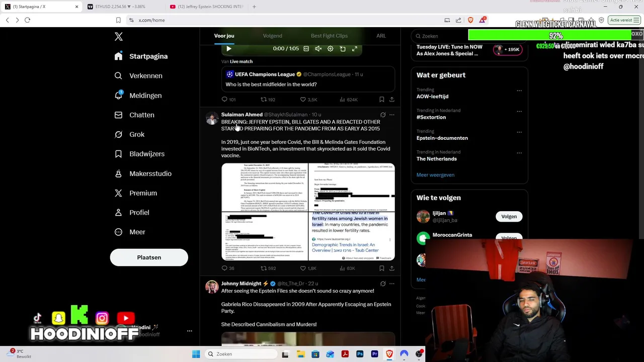Open Sulaiman Ahmed's profile name link
Viewport: 644px width, 362px height.
[x=242, y=115]
